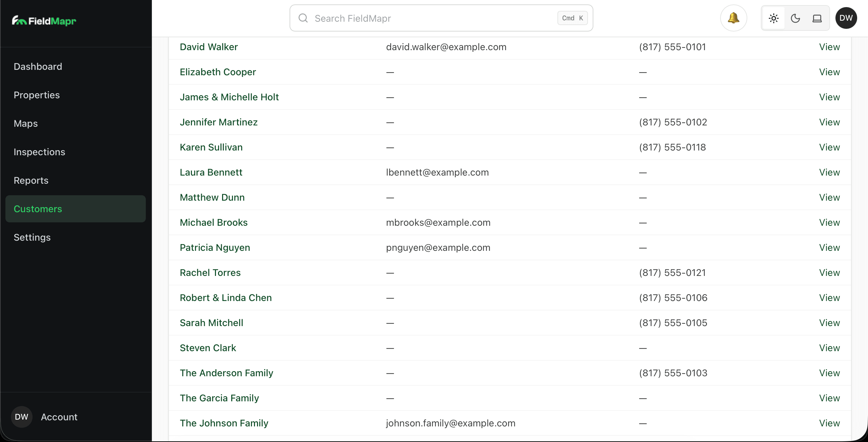This screenshot has width=868, height=442.
Task: Click the FieldMapr logo
Action: click(44, 21)
